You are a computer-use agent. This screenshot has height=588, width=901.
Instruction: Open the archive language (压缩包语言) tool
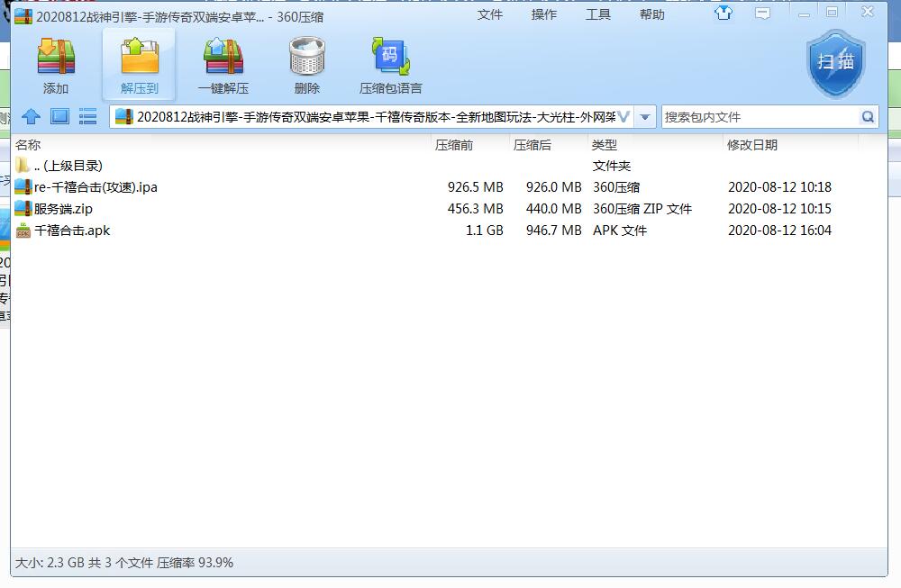390,58
